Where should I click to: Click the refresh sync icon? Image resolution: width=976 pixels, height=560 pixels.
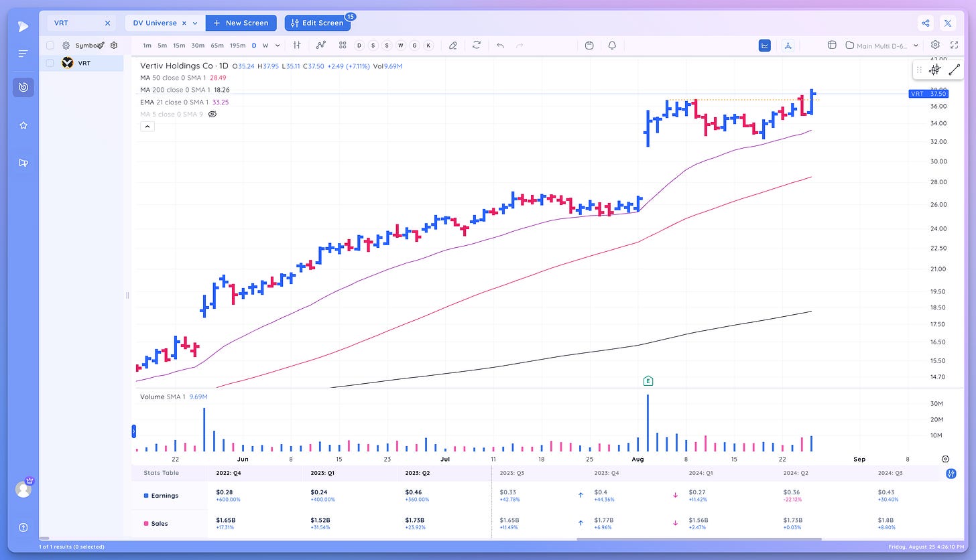(477, 45)
